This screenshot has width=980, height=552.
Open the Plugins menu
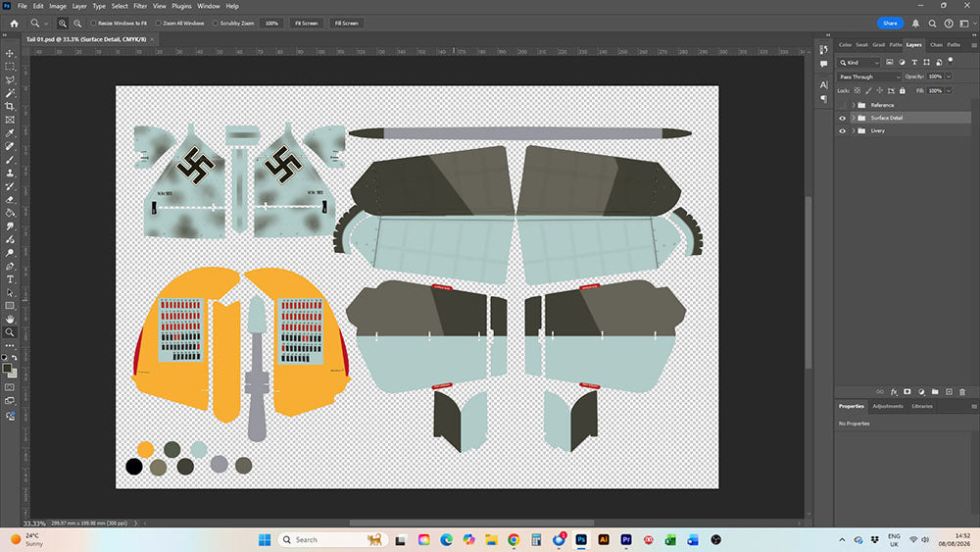(181, 6)
